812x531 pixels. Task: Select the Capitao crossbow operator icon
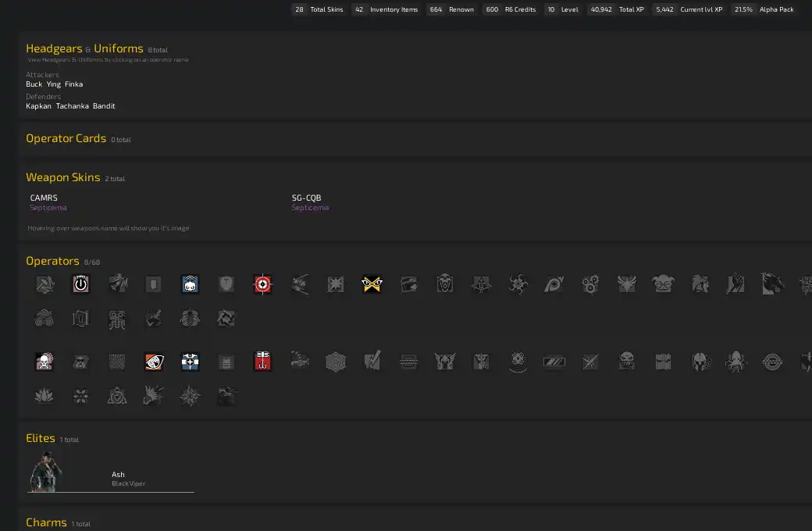(481, 284)
